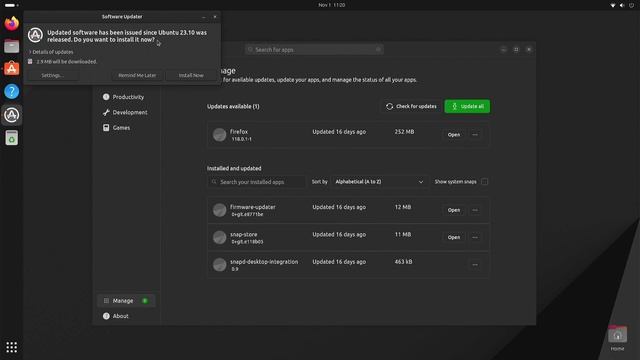The image size is (640, 360).
Task: Click the snapd-desktop-integration name text
Action: 264,262
